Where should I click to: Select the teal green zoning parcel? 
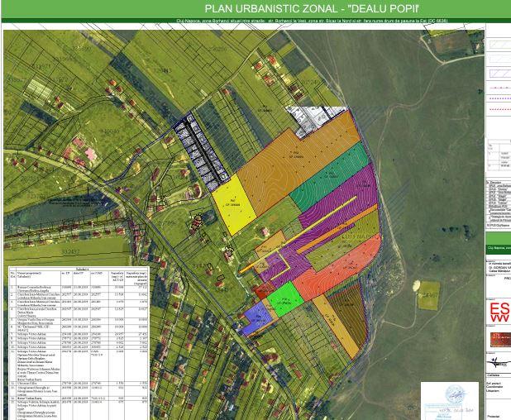point(327,177)
